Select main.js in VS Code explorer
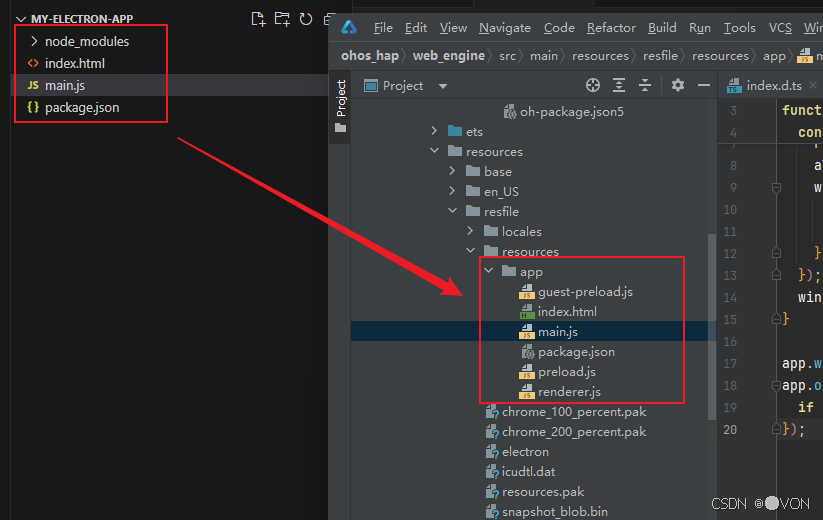823x520 pixels. 65,86
